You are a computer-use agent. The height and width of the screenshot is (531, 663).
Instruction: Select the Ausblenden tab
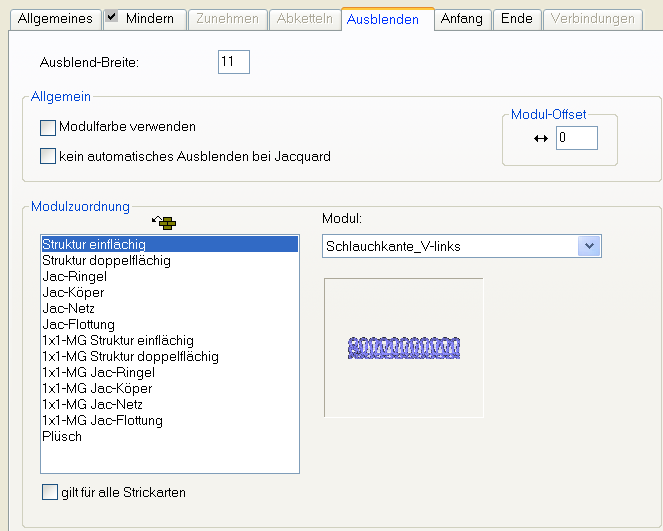click(383, 19)
